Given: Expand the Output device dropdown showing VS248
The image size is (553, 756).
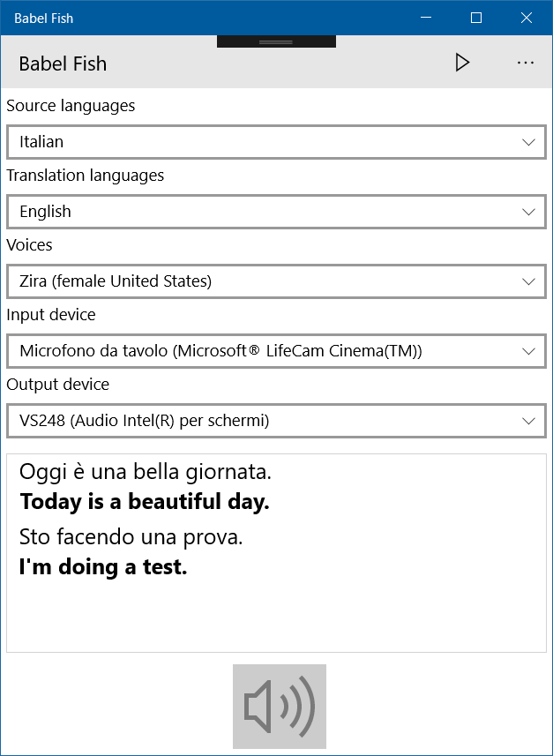Looking at the screenshot, I should point(276,421).
